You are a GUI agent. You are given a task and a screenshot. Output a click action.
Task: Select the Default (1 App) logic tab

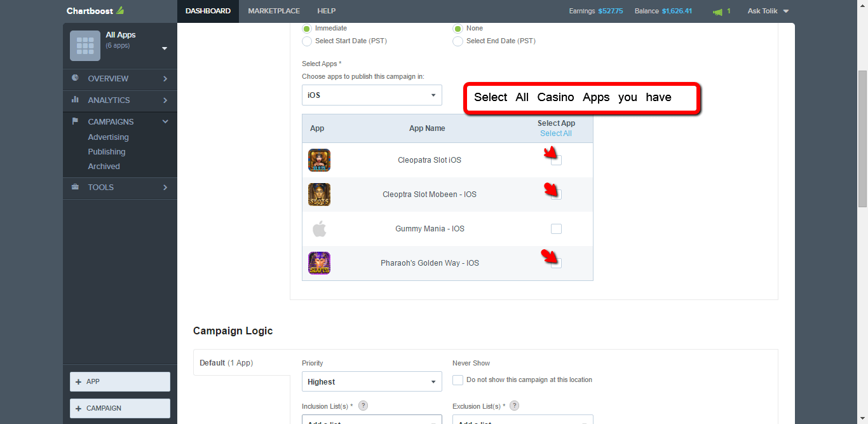(x=241, y=363)
